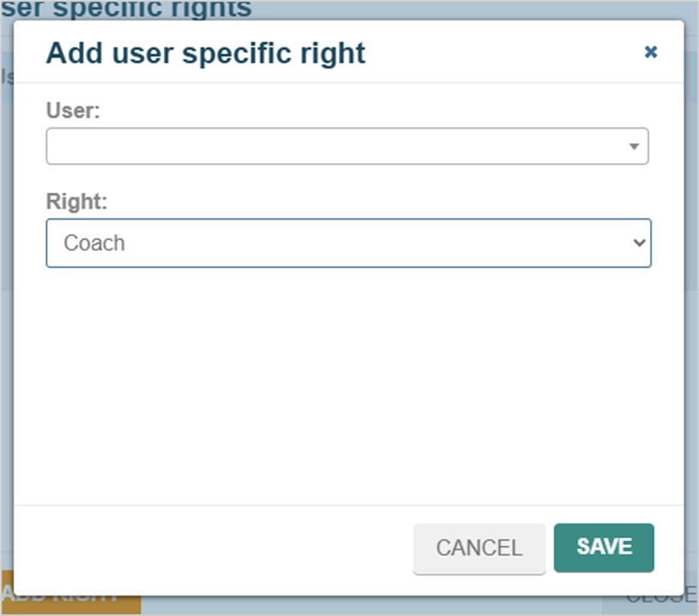Click the 'Add user specific right' title
699x616 pixels.
pos(206,53)
